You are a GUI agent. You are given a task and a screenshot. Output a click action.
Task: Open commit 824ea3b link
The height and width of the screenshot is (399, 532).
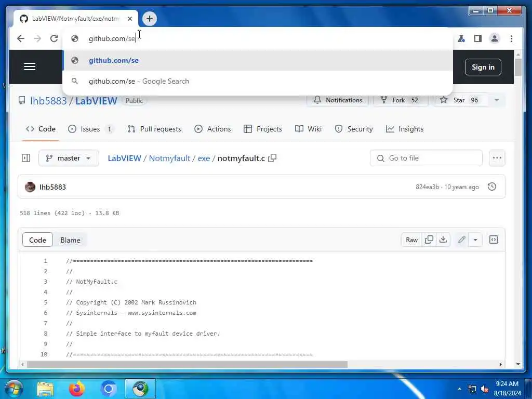pyautogui.click(x=427, y=187)
